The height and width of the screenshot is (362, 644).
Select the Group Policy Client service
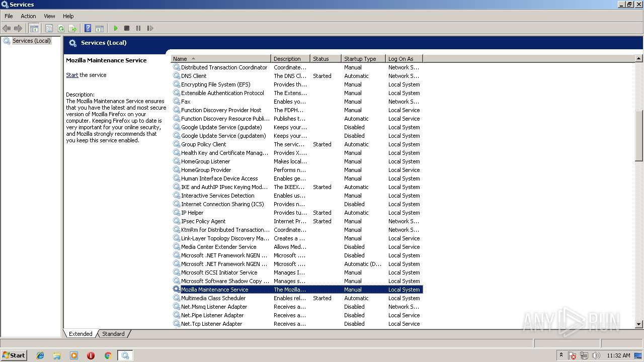point(297,144)
